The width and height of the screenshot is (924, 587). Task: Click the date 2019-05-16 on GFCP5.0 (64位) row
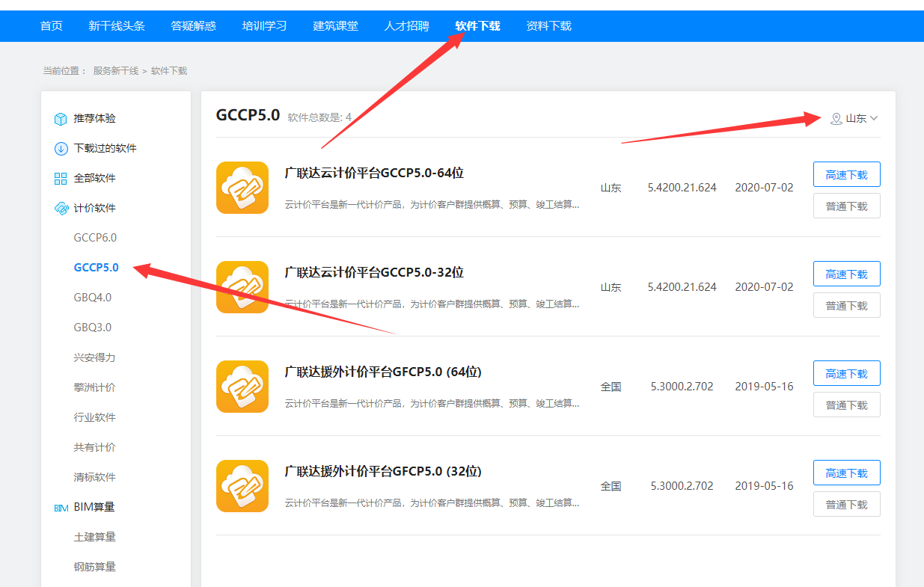click(764, 387)
